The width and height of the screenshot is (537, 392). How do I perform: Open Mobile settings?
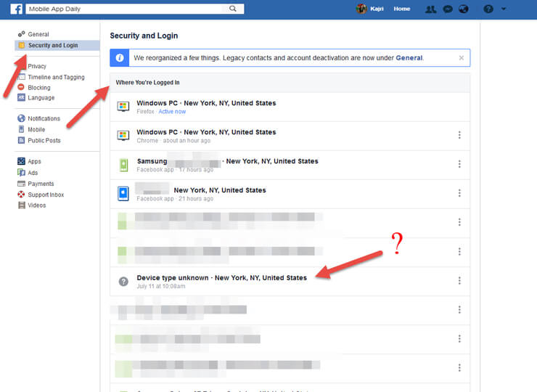(36, 129)
